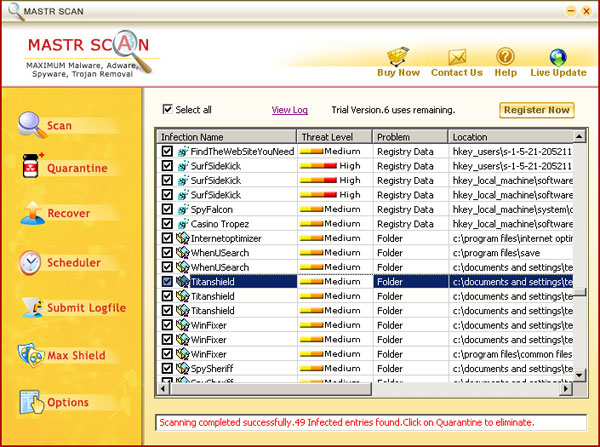Open the View Log link
Image resolution: width=600 pixels, height=447 pixels.
tap(289, 110)
